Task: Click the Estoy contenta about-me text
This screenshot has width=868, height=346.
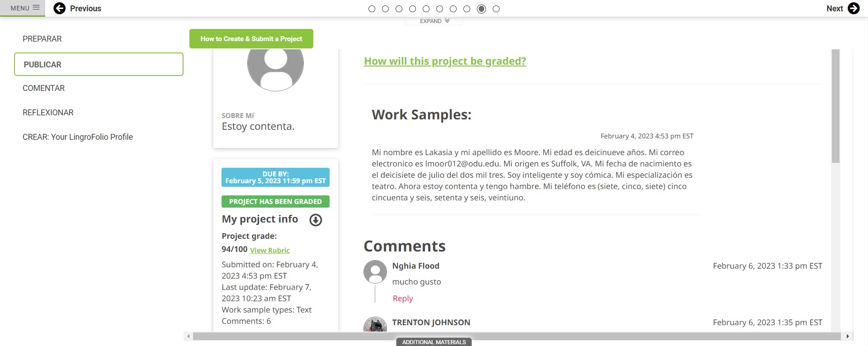Action: pos(258,127)
